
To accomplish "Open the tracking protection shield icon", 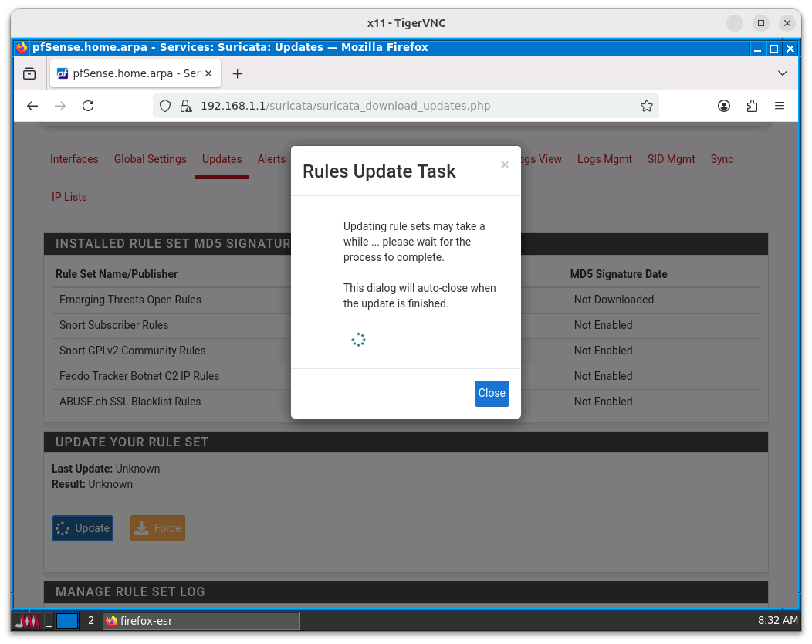I will pyautogui.click(x=165, y=106).
